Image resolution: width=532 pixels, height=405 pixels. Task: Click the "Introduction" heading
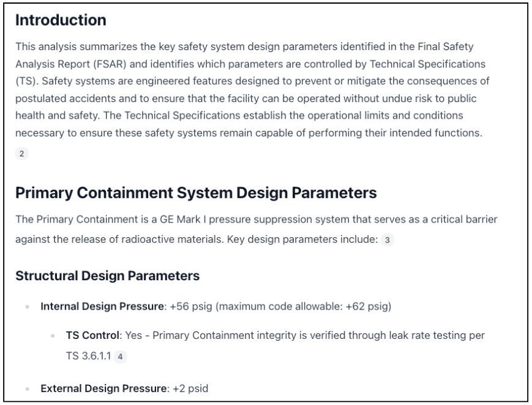click(61, 20)
